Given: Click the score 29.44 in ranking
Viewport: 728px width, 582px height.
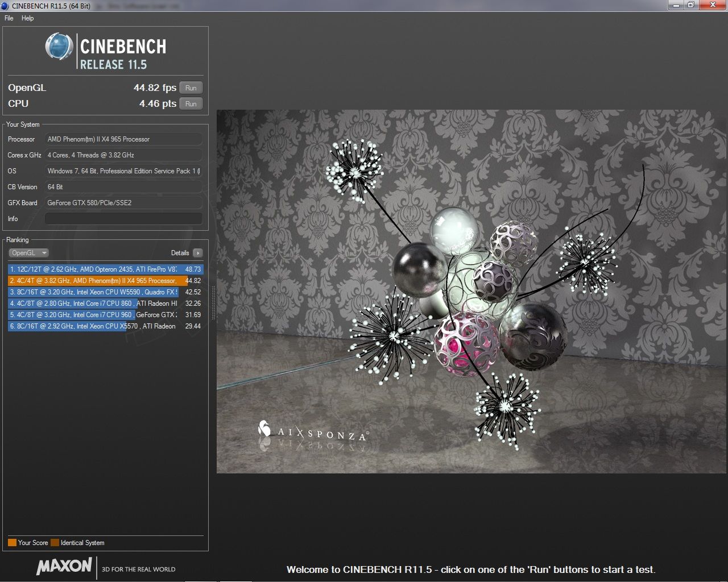Looking at the screenshot, I should [193, 326].
